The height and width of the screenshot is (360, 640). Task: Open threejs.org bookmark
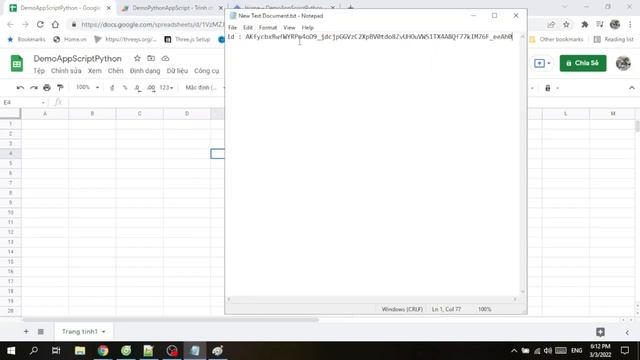125,39
